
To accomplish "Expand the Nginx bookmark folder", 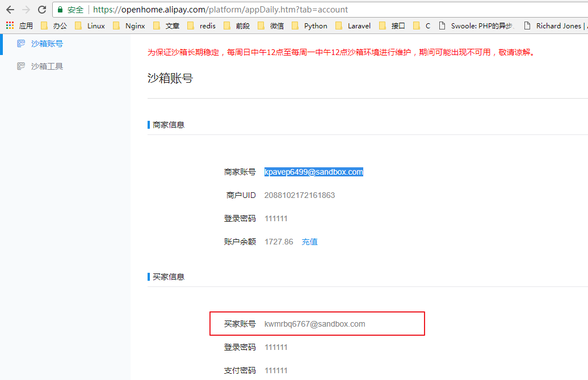I will 129,26.
